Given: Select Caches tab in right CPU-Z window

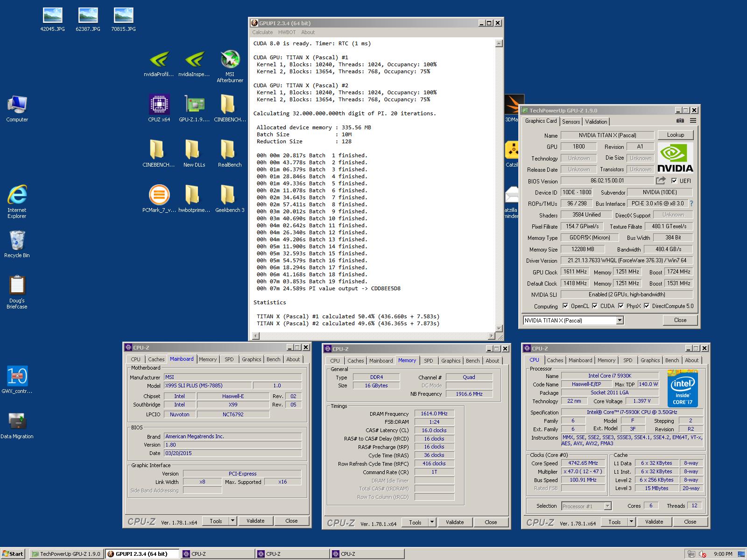Looking at the screenshot, I should (x=555, y=360).
